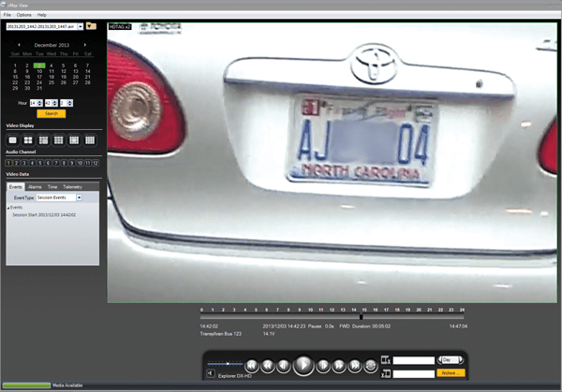Select the 2x2 quad video display layout

pyautogui.click(x=28, y=140)
